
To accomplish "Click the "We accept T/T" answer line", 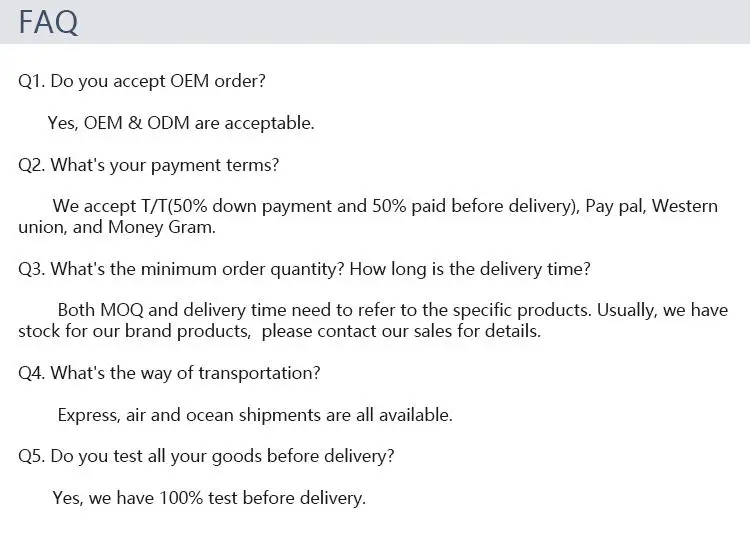I will 110,206.
